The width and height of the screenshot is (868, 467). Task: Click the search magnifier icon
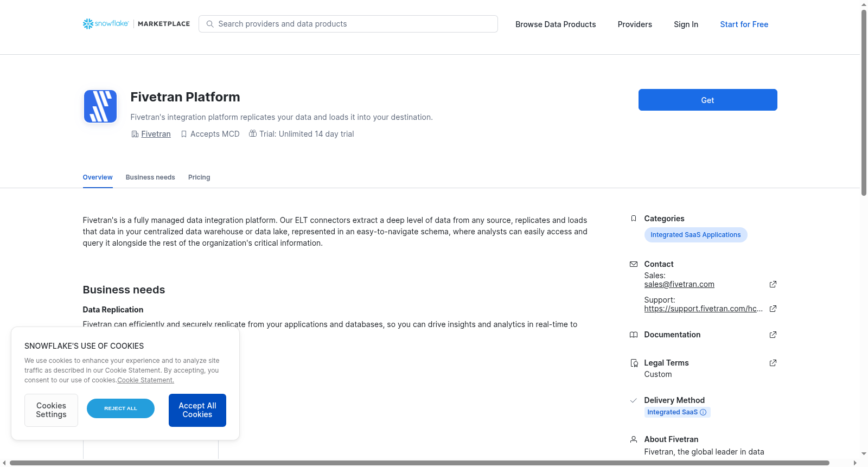pos(210,24)
